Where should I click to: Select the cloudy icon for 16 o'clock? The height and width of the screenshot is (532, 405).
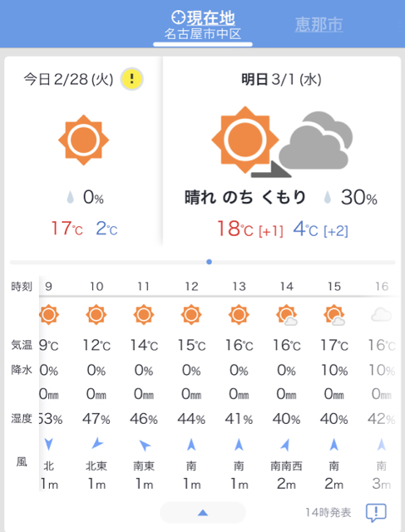(382, 315)
